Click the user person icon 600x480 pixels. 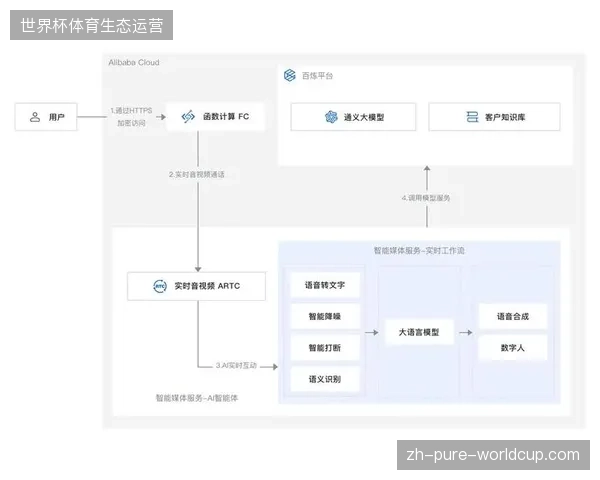click(35, 117)
